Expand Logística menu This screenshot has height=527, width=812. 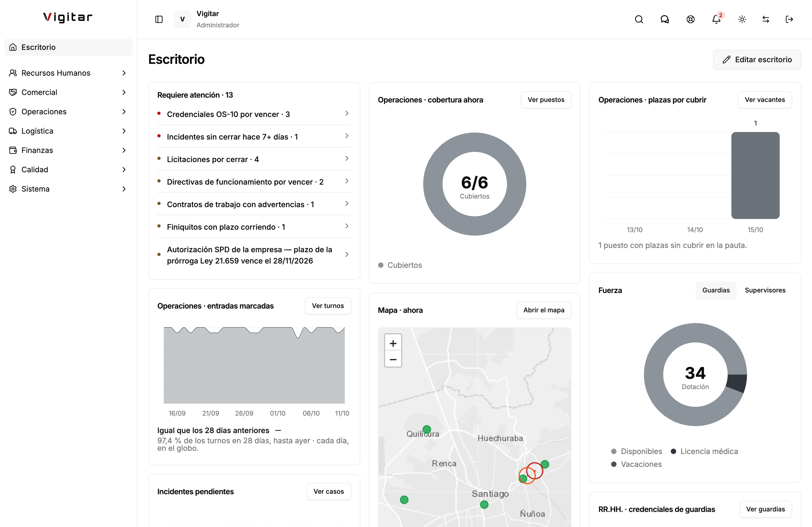[68, 131]
